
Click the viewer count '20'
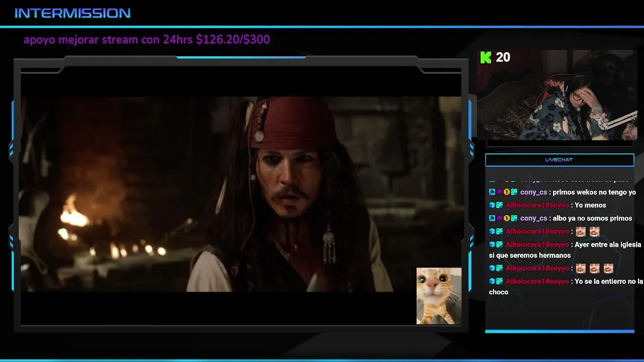(503, 57)
